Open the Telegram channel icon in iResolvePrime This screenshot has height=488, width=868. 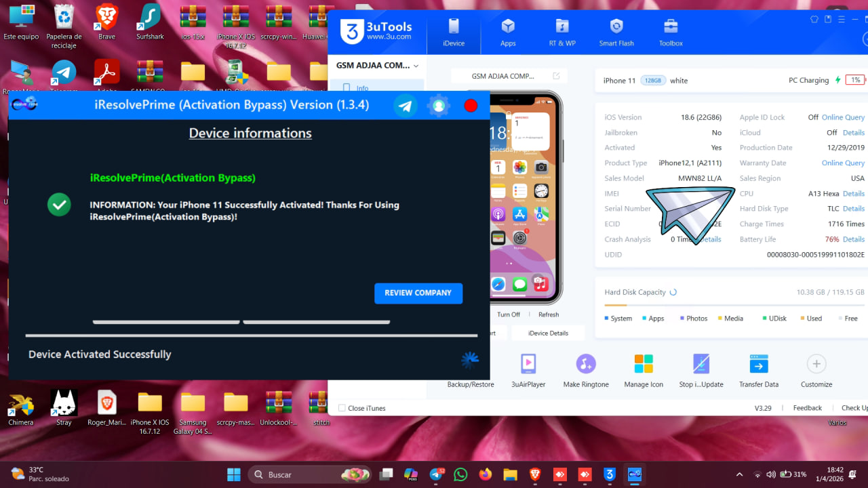click(x=406, y=106)
